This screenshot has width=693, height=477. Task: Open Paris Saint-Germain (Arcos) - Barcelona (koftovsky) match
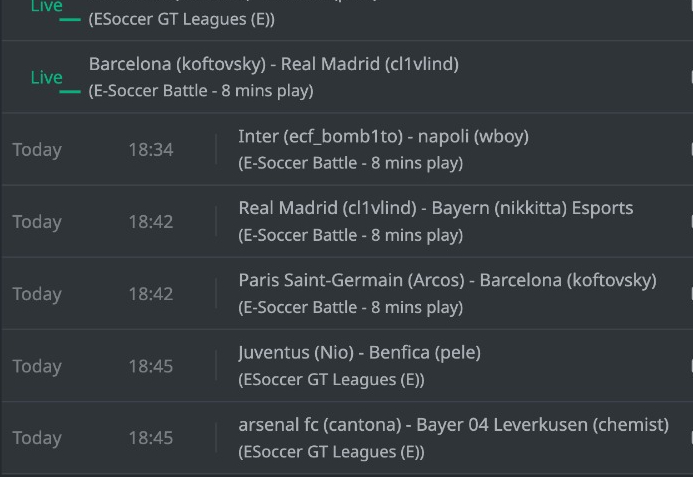pos(447,280)
